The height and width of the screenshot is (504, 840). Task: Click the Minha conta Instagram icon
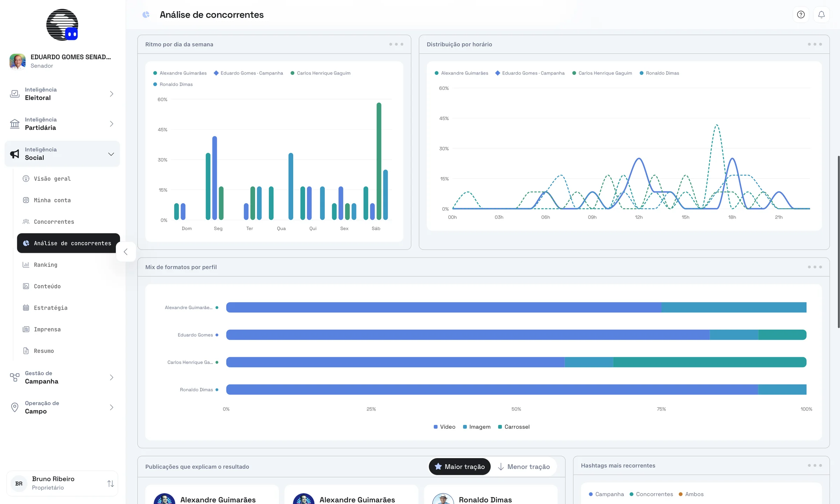[x=26, y=200]
